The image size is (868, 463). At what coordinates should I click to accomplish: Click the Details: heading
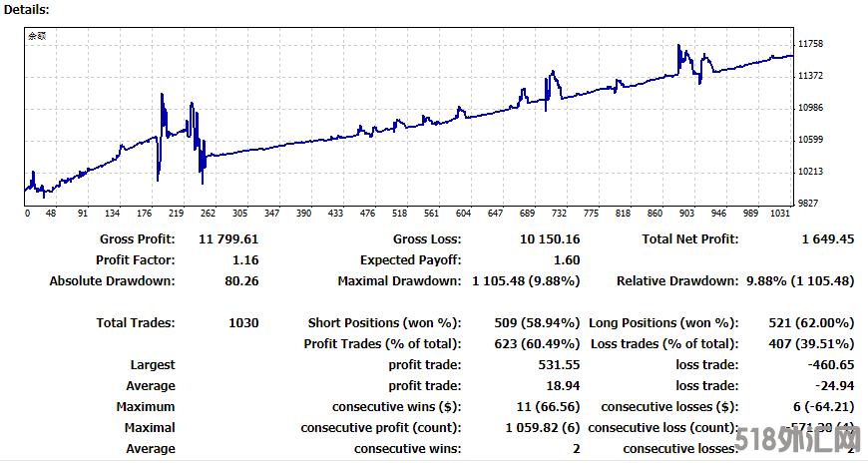click(x=27, y=9)
